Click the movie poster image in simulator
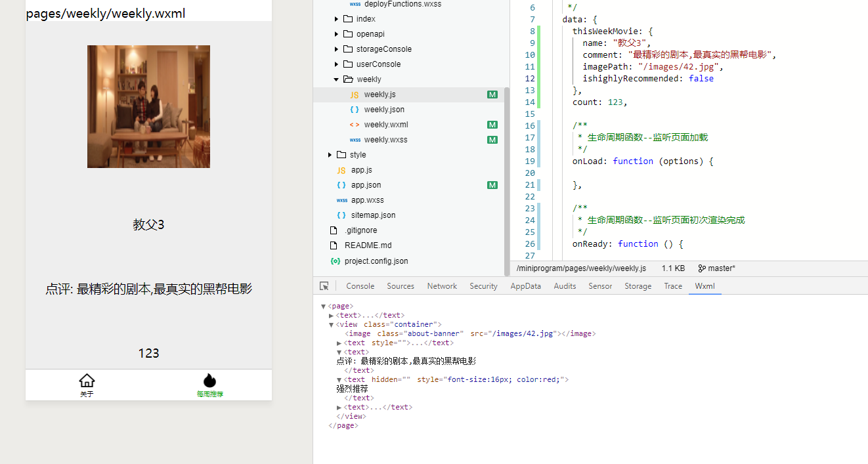Screen dimensions: 868x464 (148, 106)
